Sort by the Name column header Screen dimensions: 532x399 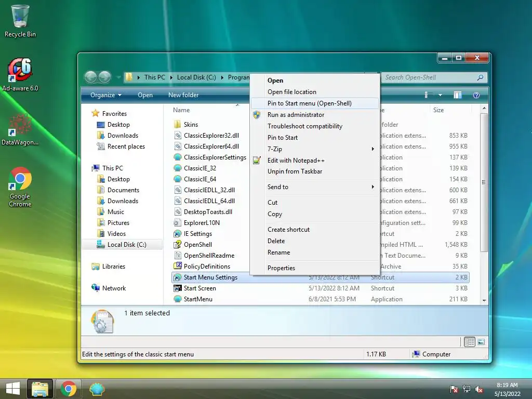coord(181,110)
